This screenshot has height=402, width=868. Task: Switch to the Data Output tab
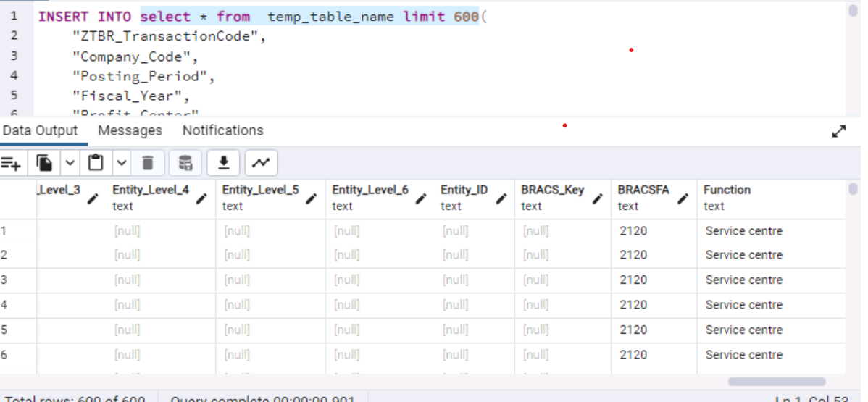pos(40,130)
